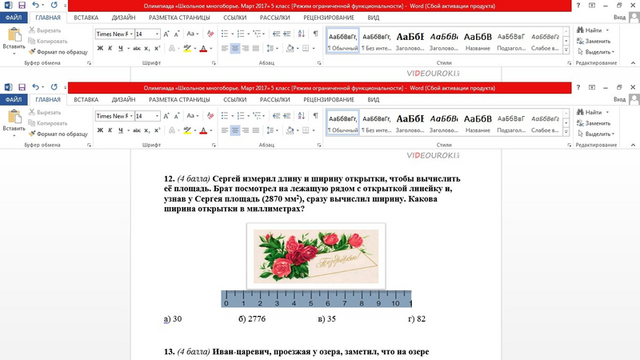
Task: Toggle bold (Ж) in the upper ribbon
Action: [x=100, y=48]
